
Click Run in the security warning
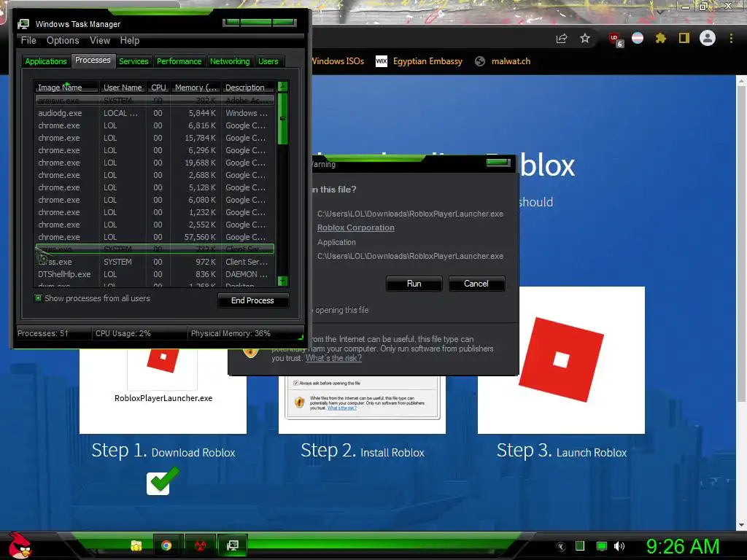pos(414,284)
